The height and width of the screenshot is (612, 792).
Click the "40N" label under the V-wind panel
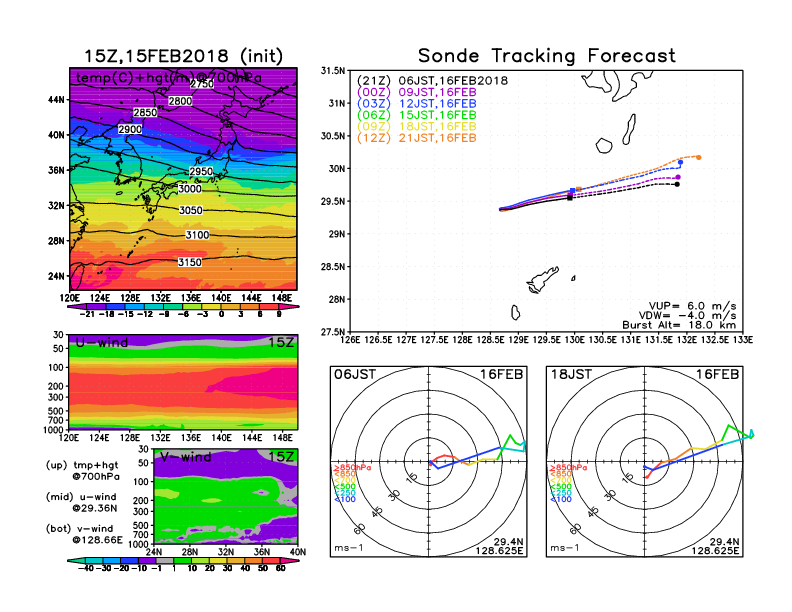298,552
